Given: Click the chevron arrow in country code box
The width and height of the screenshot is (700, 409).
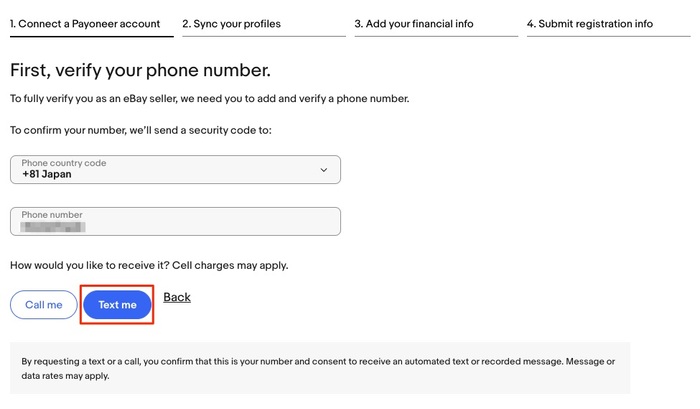Looking at the screenshot, I should 324,170.
